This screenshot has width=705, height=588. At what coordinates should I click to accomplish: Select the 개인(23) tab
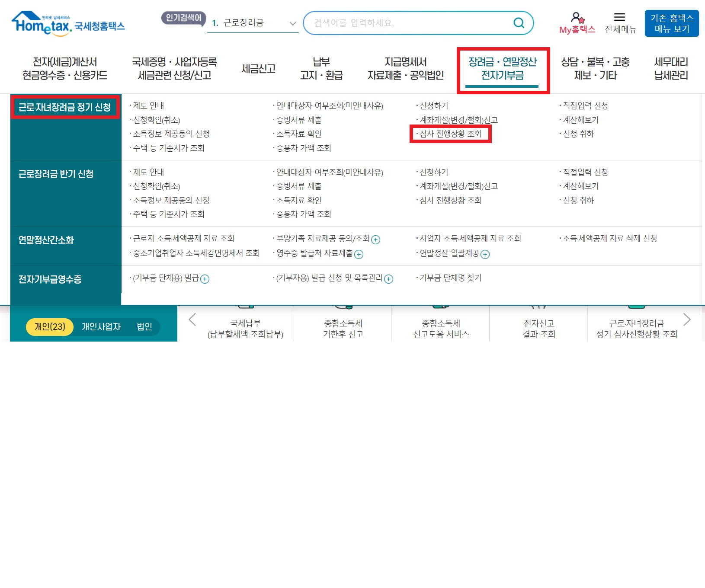[50, 327]
